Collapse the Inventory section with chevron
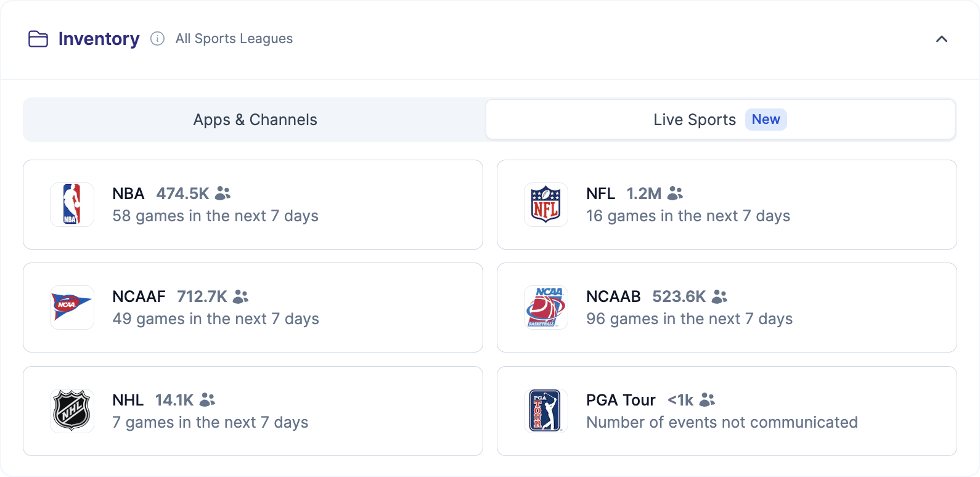The width and height of the screenshot is (980, 477). click(x=942, y=39)
